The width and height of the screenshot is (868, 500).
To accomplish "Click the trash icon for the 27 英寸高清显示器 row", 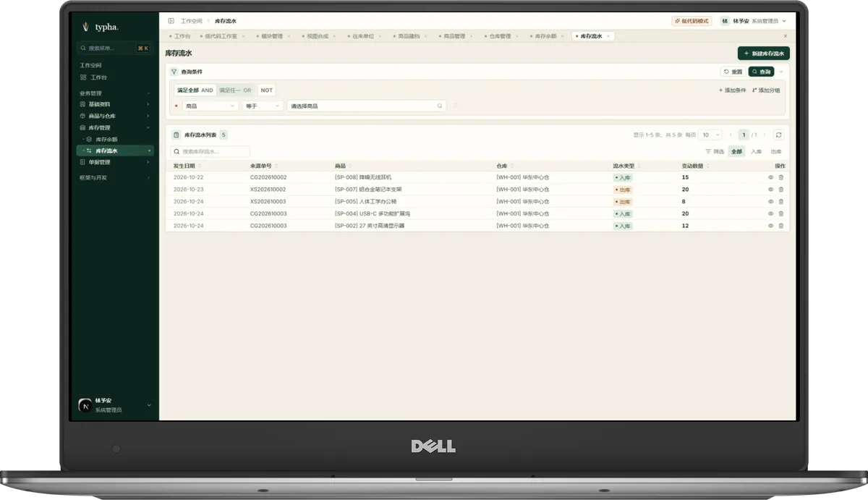I will click(x=780, y=226).
